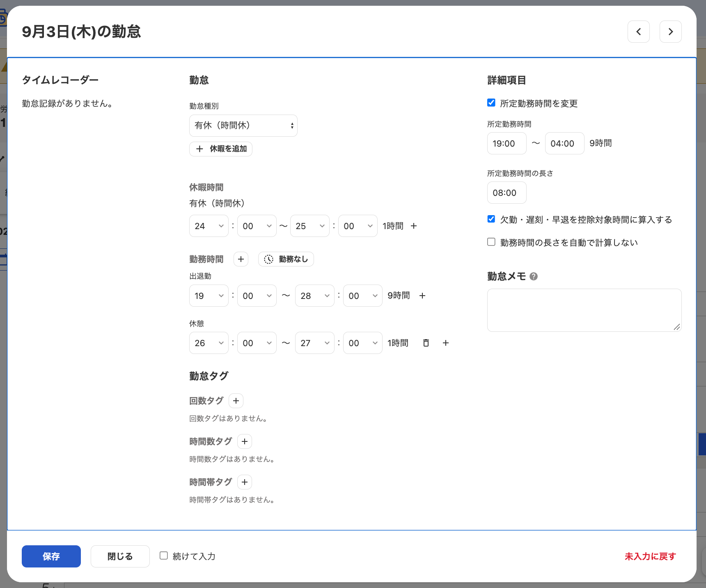Uncheck 所定勤務時間を変更 checkbox
Viewport: 706px width, 588px height.
click(491, 103)
